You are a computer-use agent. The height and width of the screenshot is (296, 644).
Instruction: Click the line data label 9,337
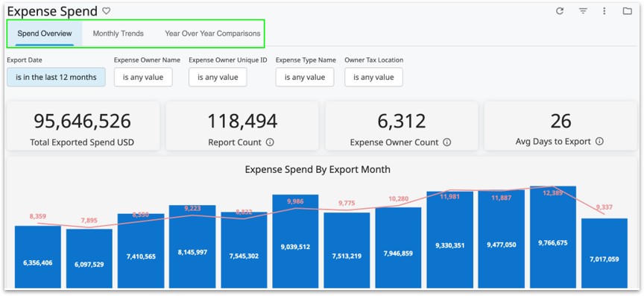604,207
